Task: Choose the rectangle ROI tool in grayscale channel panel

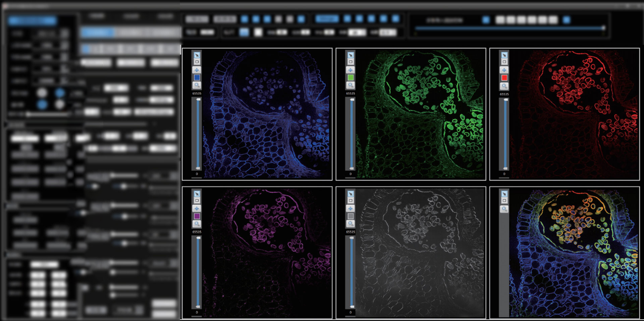Action: [x=351, y=201]
